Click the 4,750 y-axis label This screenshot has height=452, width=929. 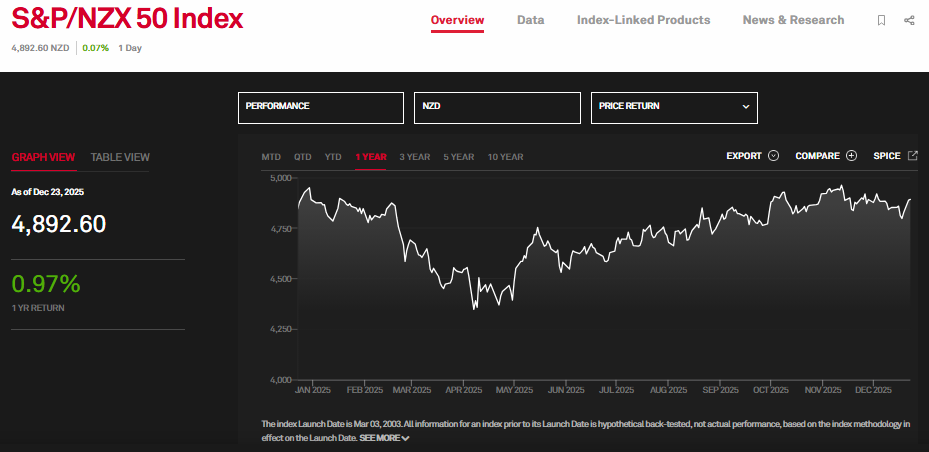tap(282, 229)
